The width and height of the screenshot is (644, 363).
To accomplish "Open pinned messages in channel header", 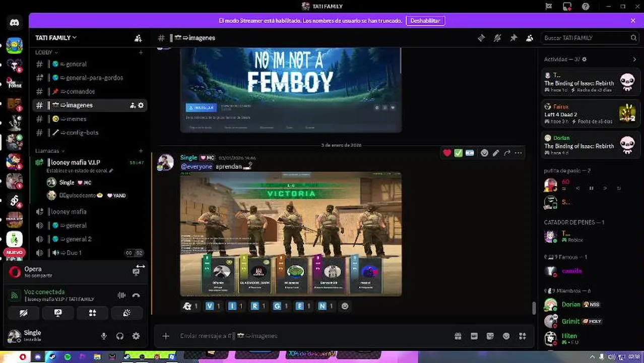I will tap(513, 38).
